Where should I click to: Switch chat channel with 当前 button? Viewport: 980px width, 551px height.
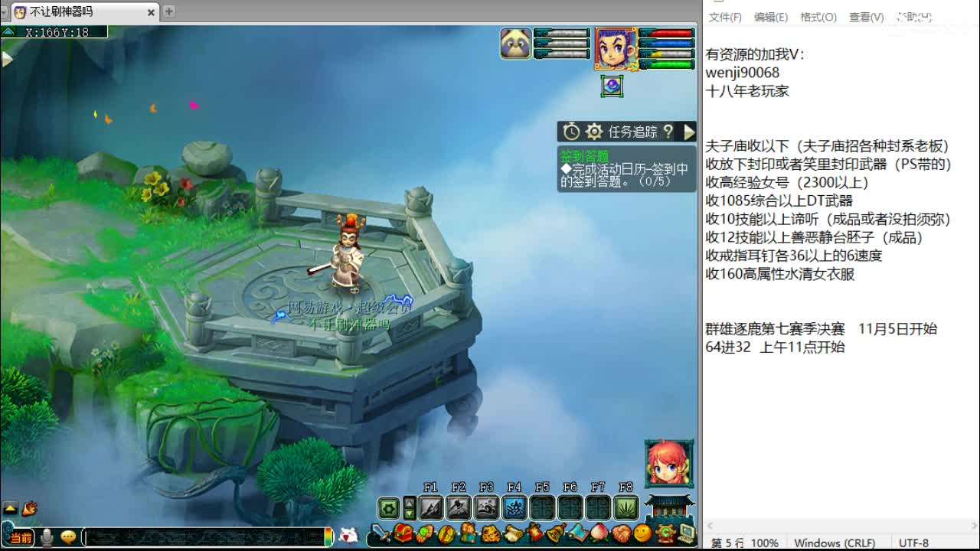(x=21, y=537)
